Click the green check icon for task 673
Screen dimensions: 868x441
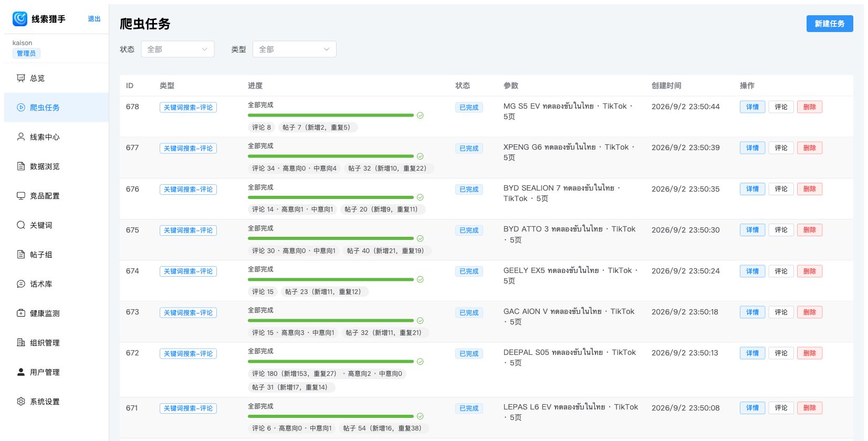pyautogui.click(x=420, y=321)
